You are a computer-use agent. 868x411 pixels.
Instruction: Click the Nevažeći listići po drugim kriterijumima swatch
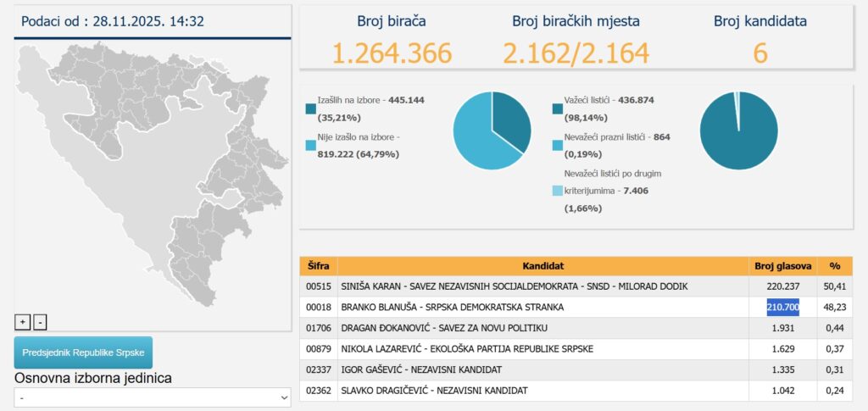(x=557, y=191)
